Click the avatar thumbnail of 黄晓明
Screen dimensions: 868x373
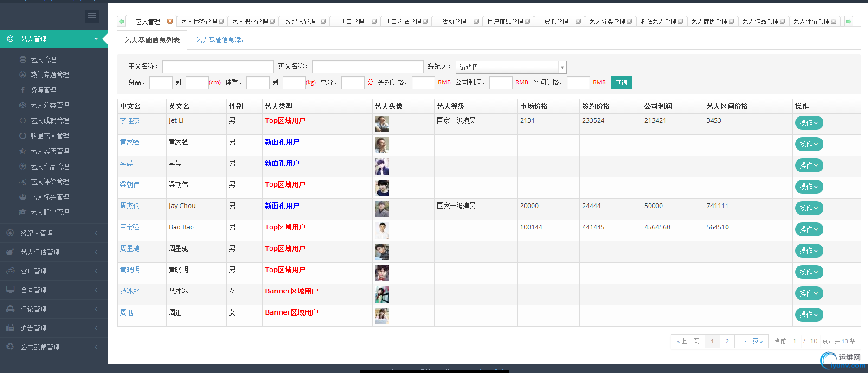tap(382, 273)
